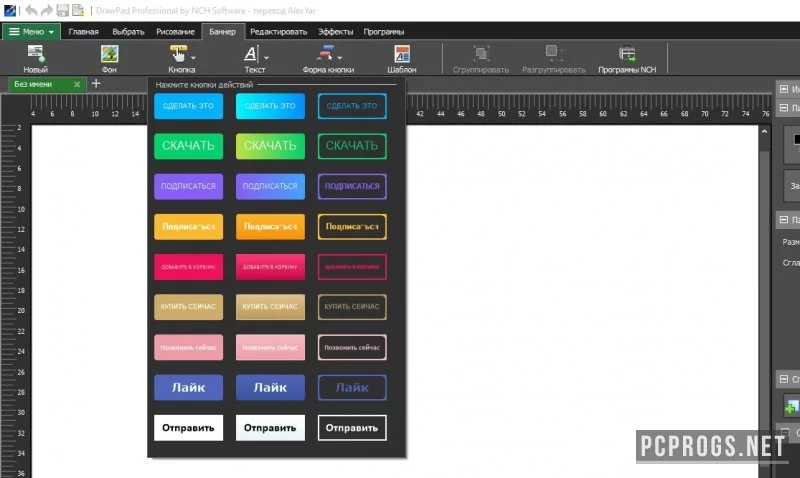
Task: Click the canvas scrollbar up arrow
Action: [764, 132]
